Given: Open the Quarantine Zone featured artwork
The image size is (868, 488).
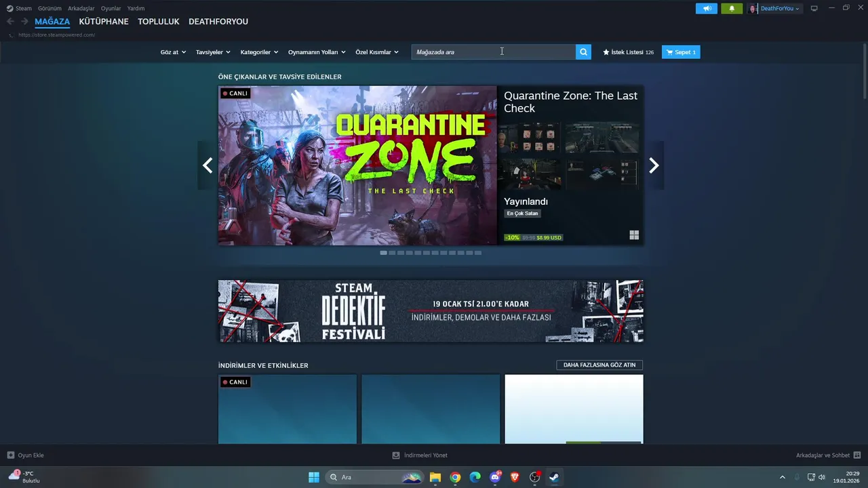Looking at the screenshot, I should (357, 165).
